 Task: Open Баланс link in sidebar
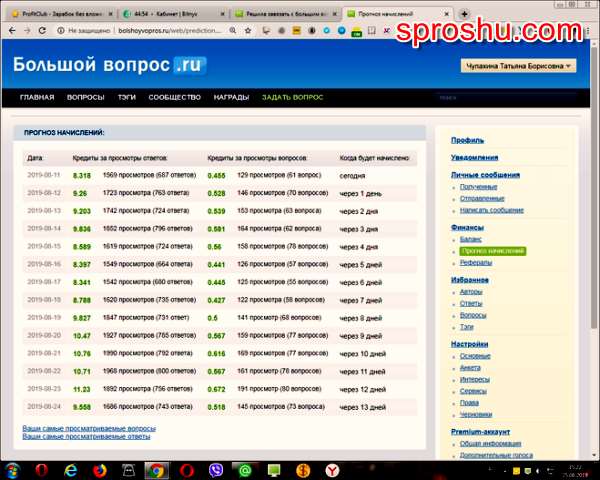point(471,239)
